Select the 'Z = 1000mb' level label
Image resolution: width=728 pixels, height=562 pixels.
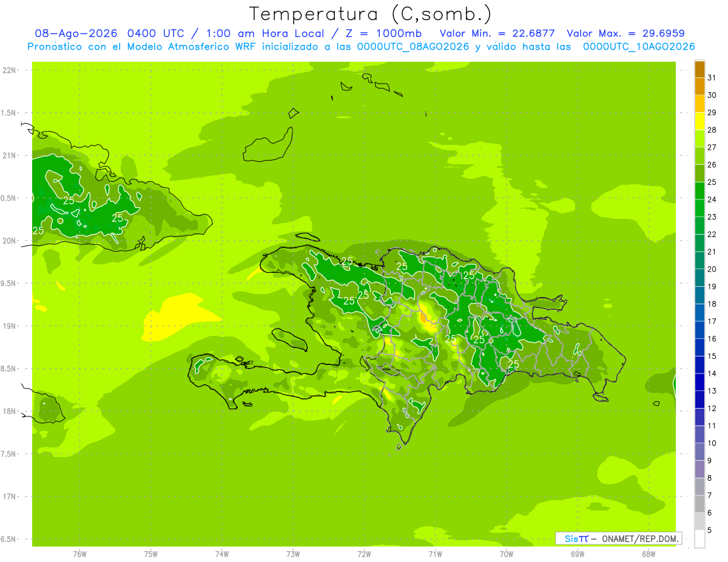[x=382, y=33]
